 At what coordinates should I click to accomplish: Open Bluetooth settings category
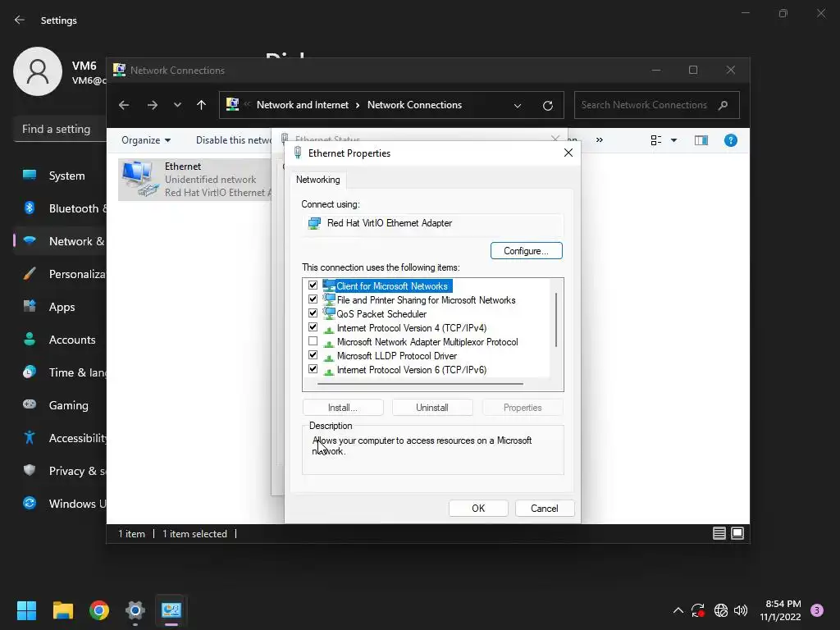coord(60,208)
